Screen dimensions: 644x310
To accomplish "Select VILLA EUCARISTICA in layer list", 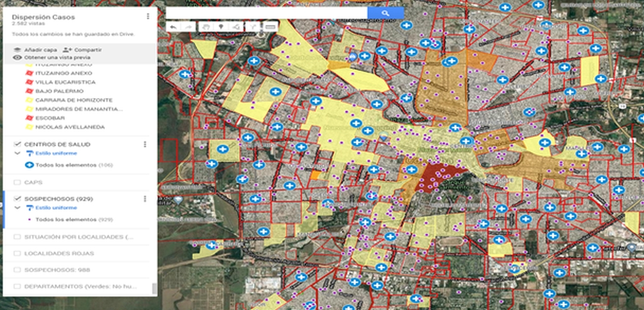I will pyautogui.click(x=65, y=82).
